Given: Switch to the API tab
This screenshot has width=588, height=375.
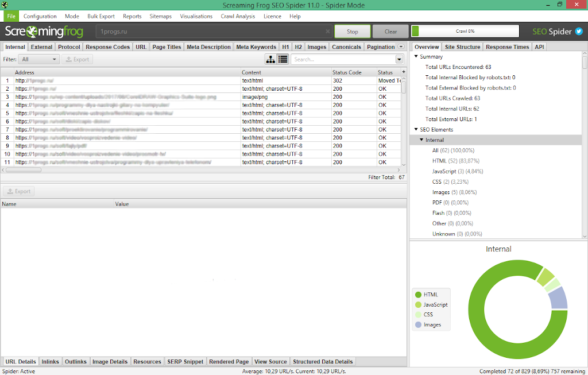Looking at the screenshot, I should pos(539,47).
